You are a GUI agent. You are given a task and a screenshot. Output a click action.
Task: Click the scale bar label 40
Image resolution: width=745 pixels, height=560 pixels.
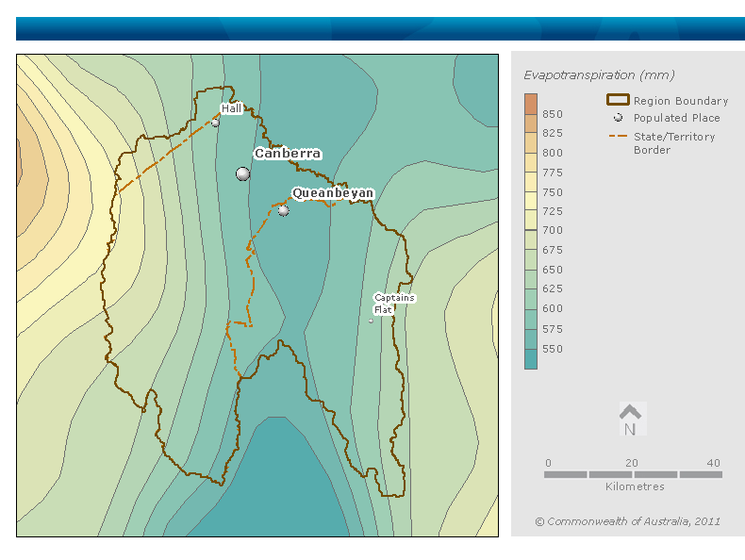(x=713, y=463)
